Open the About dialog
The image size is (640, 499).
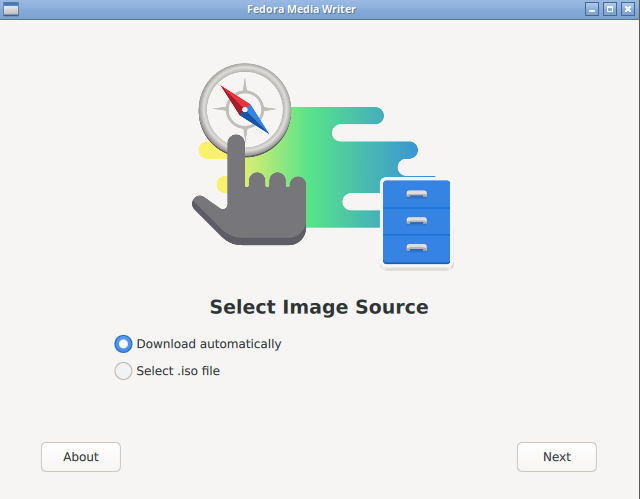click(81, 457)
